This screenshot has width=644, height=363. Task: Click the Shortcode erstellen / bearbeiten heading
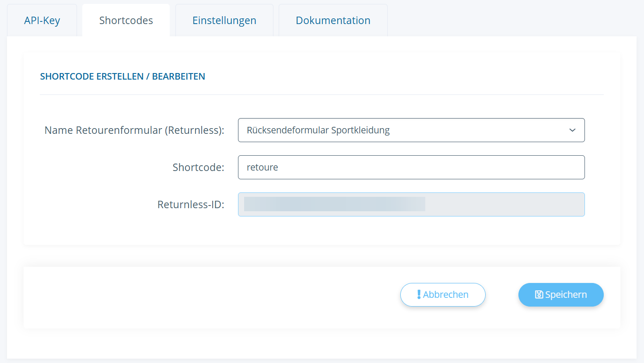tap(122, 77)
